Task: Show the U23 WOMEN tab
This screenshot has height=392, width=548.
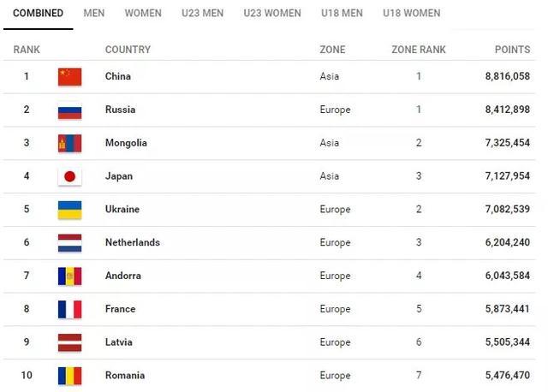Action: click(x=272, y=14)
